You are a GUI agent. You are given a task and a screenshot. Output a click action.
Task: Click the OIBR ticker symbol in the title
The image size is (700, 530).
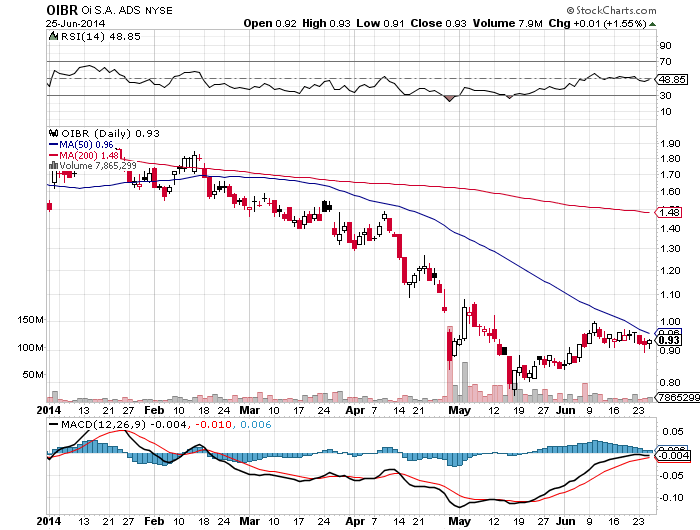tap(62, 10)
